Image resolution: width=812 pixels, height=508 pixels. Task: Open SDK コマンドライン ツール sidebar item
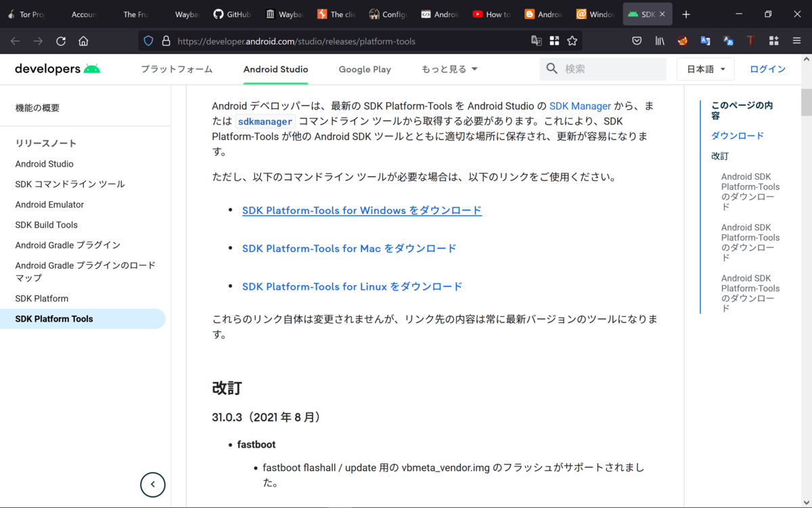point(70,184)
